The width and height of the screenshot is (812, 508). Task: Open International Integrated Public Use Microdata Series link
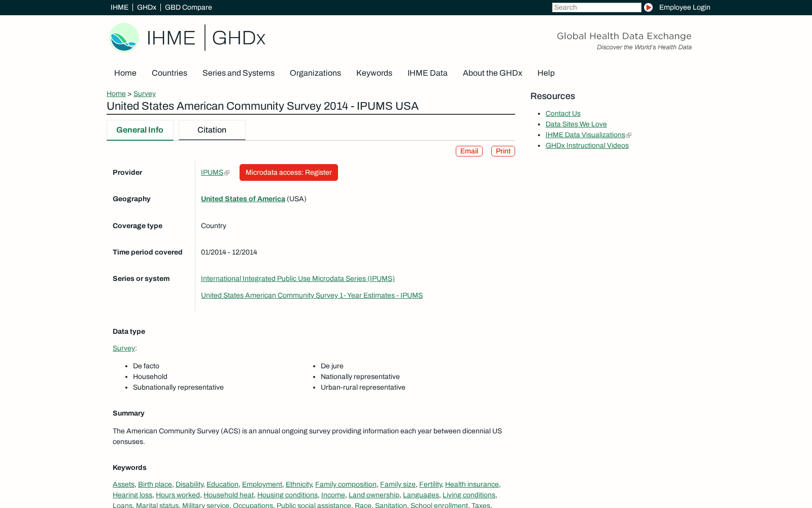(x=298, y=278)
